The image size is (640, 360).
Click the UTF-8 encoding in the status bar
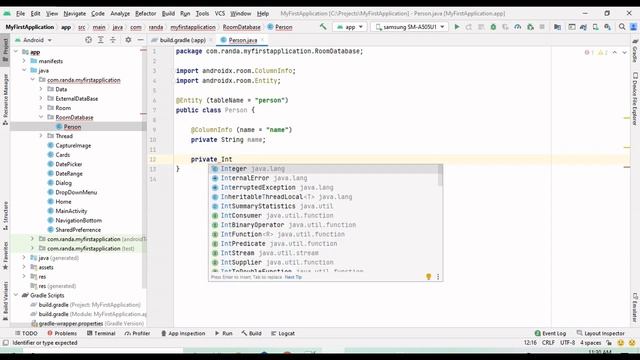567,343
